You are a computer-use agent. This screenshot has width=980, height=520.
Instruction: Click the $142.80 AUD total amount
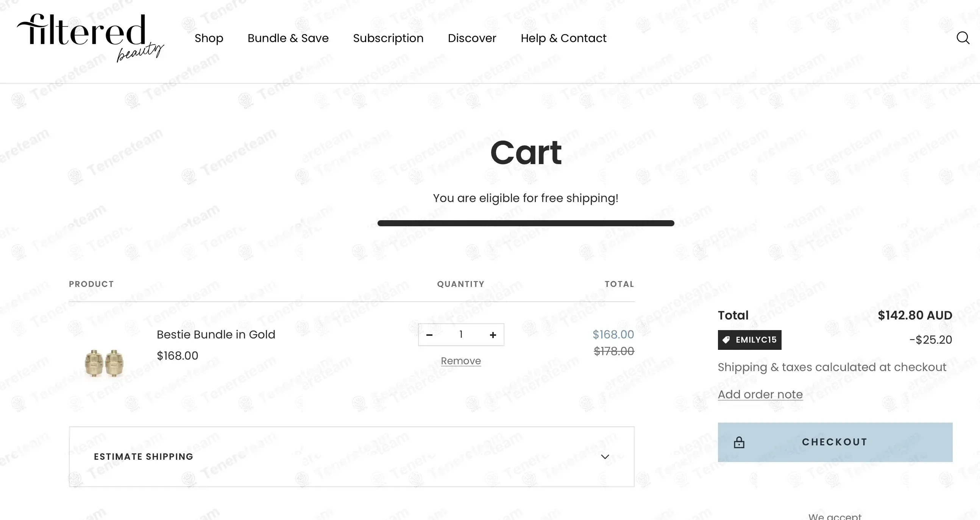(x=915, y=315)
